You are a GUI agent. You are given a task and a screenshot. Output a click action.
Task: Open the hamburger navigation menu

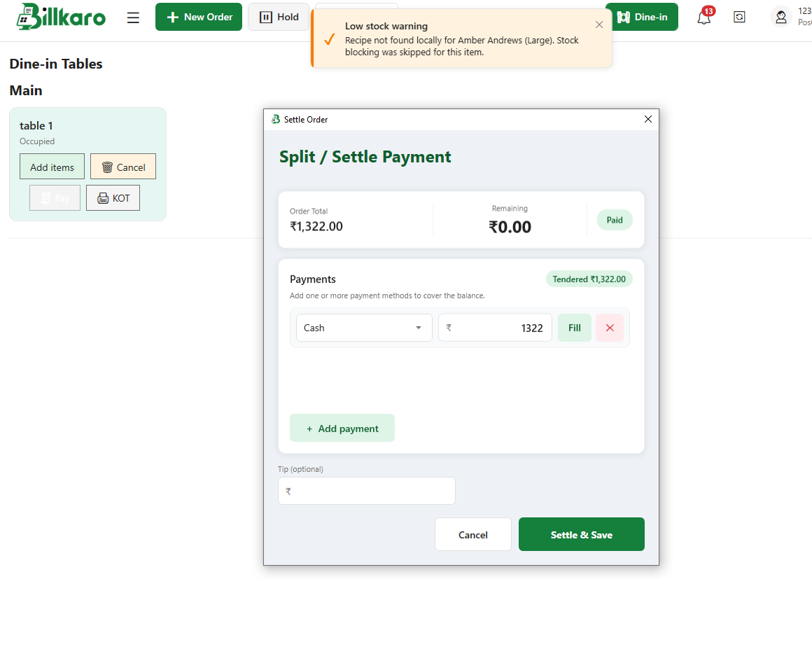point(133,17)
